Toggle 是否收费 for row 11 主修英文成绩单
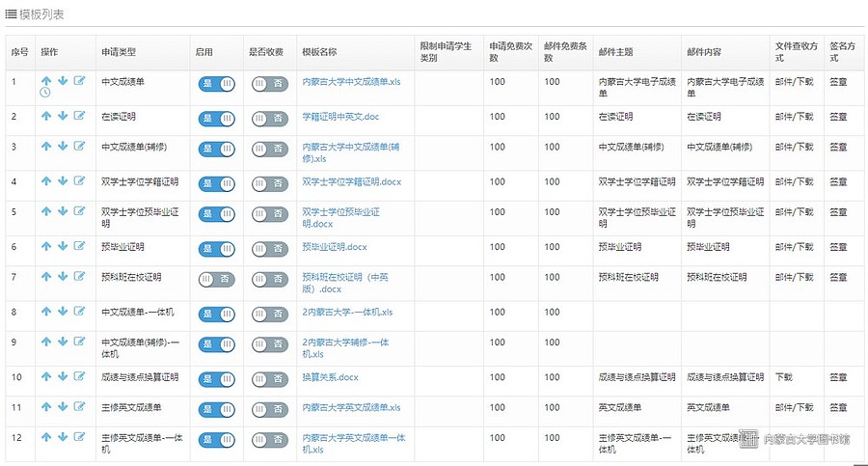The height and width of the screenshot is (466, 868). pyautogui.click(x=270, y=409)
